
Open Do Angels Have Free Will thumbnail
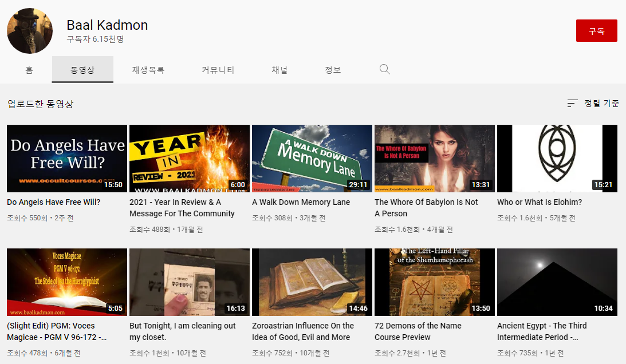point(67,159)
